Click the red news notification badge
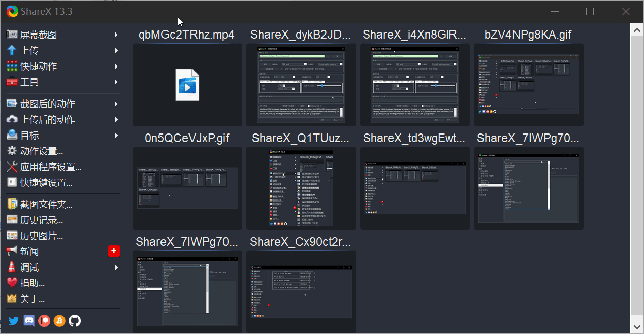 click(x=114, y=251)
